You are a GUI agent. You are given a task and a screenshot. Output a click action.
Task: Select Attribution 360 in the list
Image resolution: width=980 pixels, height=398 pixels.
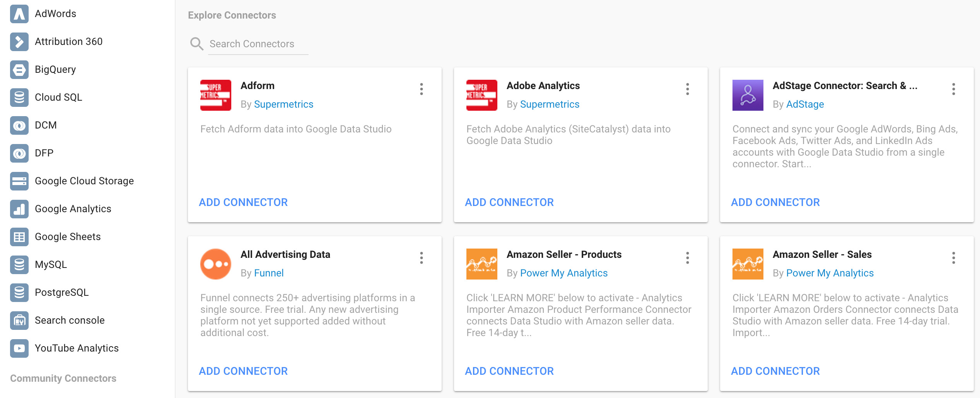tap(68, 41)
